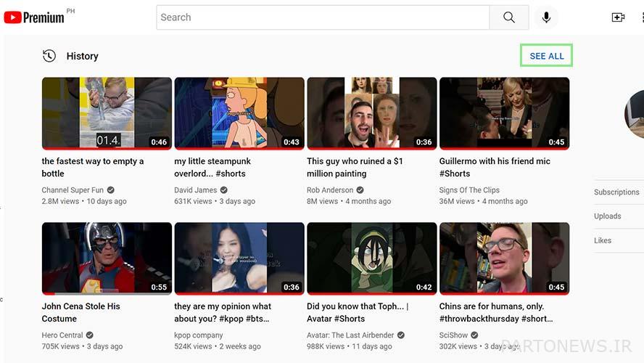Viewport: 644px width, 363px height.
Task: Open title 'they are my opinion what about you?'
Action: [x=223, y=312]
